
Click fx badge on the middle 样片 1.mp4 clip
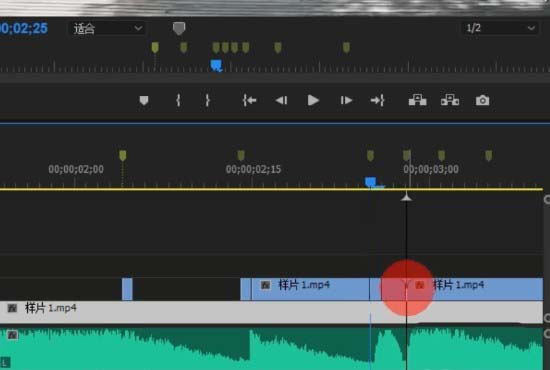tap(266, 285)
